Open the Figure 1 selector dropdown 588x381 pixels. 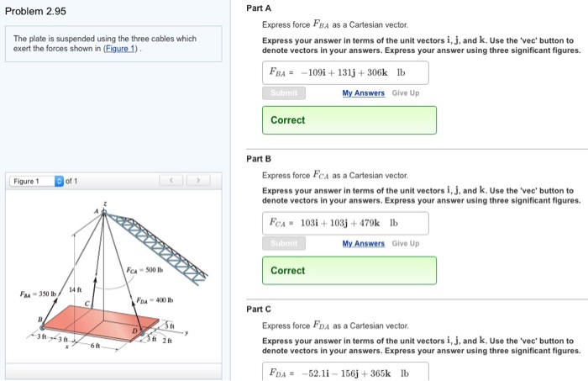[x=59, y=181]
